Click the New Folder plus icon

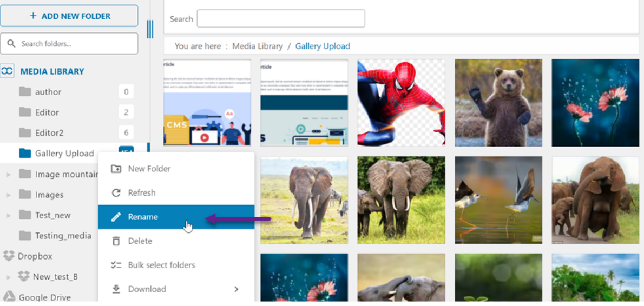(x=116, y=169)
